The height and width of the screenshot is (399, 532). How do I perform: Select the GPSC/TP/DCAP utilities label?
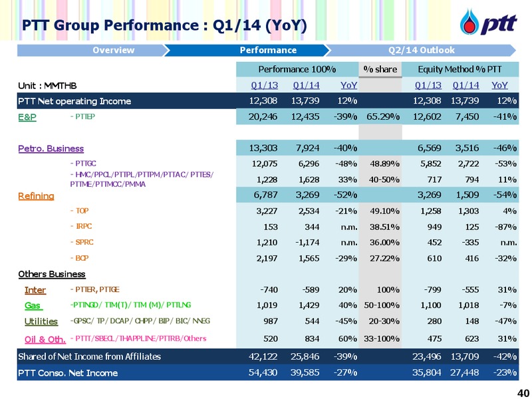pos(140,321)
